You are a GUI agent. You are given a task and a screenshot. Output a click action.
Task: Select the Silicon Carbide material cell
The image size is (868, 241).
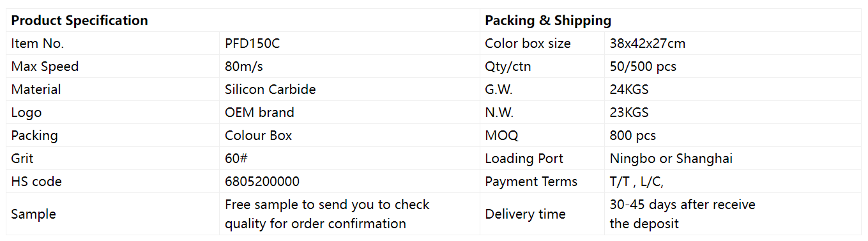click(x=349, y=89)
